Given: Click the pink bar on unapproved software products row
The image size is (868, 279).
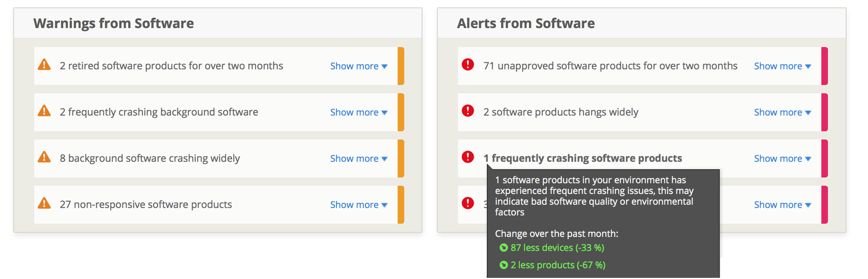Looking at the screenshot, I should 825,66.
